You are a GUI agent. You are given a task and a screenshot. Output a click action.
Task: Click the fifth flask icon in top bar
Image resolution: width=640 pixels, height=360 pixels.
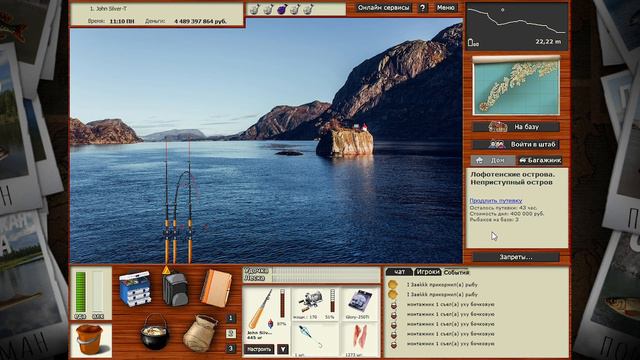pos(308,9)
